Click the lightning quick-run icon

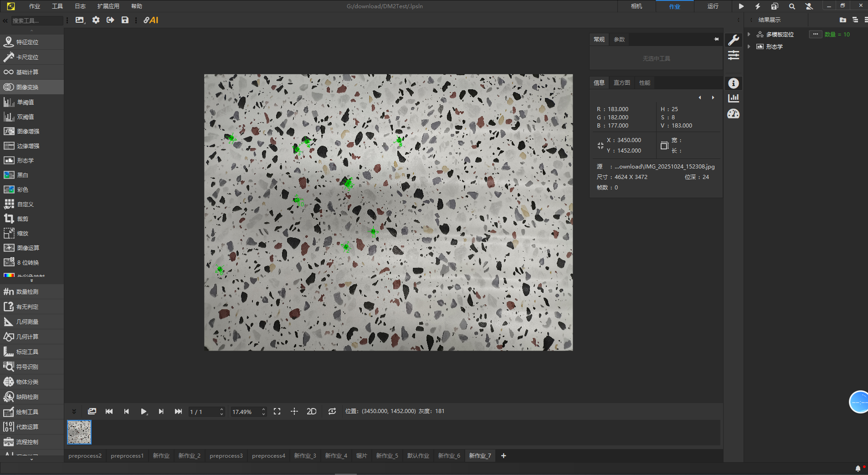coord(758,6)
